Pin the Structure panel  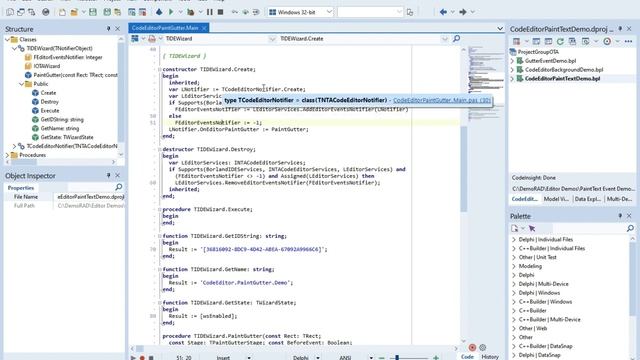pyautogui.click(x=108, y=29)
